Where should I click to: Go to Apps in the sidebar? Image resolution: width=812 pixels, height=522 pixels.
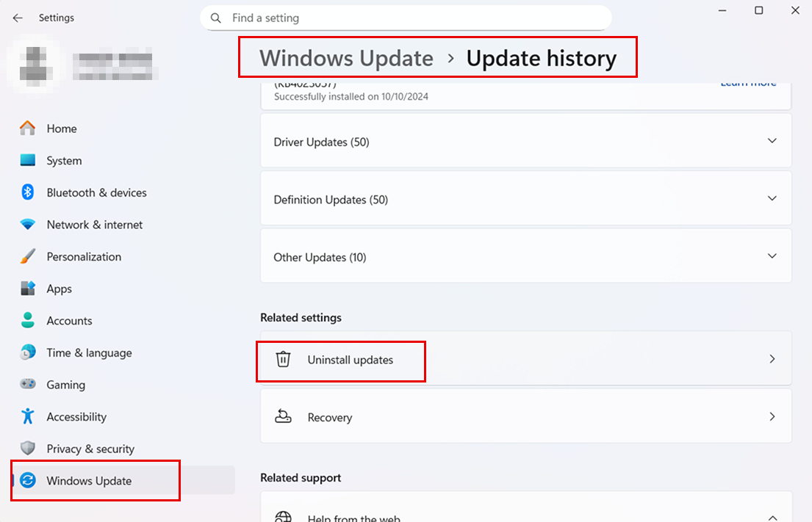59,289
